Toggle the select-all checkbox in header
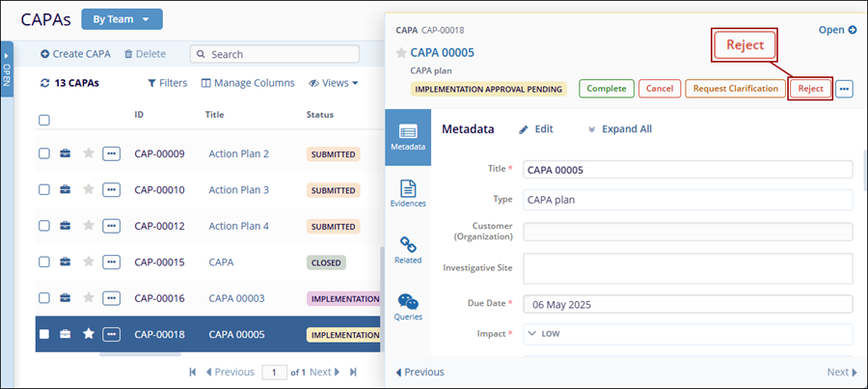This screenshot has width=868, height=389. 44,121
